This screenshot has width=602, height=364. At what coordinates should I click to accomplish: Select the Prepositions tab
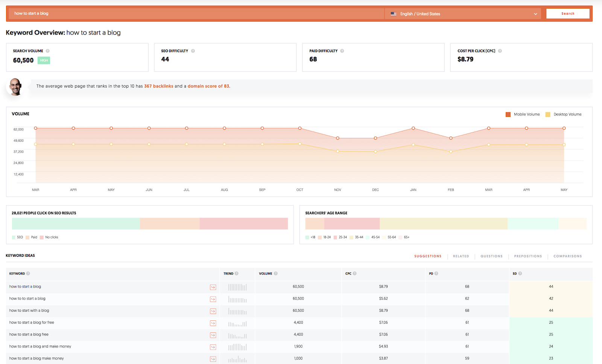tap(528, 256)
